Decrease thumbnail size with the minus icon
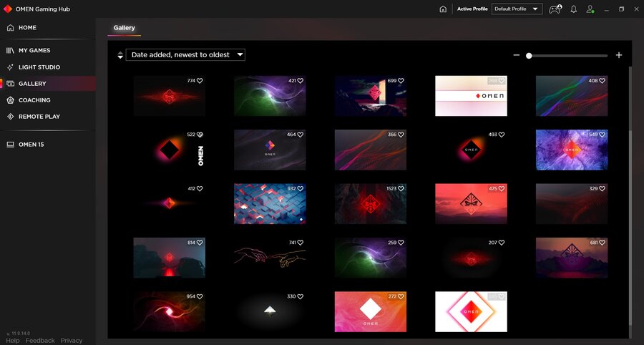Viewport: 644px width, 345px height. click(517, 55)
